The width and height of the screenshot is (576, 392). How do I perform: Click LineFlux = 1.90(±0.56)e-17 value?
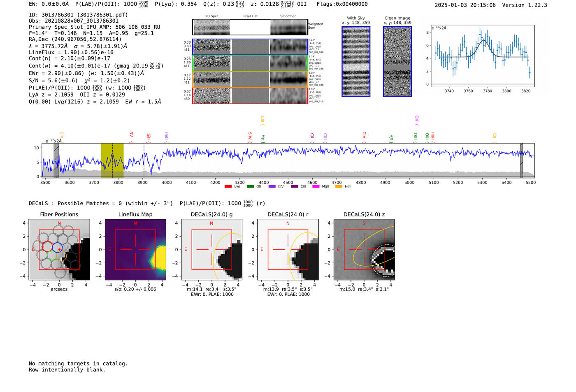(x=71, y=53)
